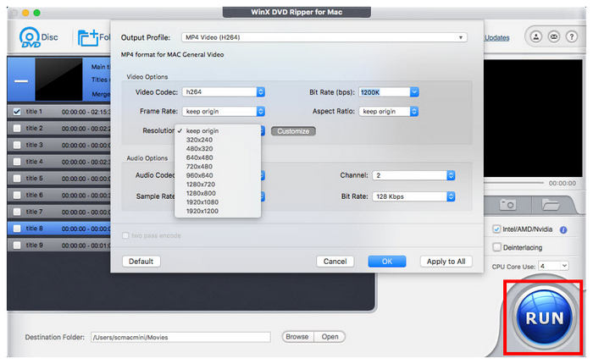Viewport: 593px width, 364px height.
Task: Click the Default button
Action: pyautogui.click(x=141, y=262)
